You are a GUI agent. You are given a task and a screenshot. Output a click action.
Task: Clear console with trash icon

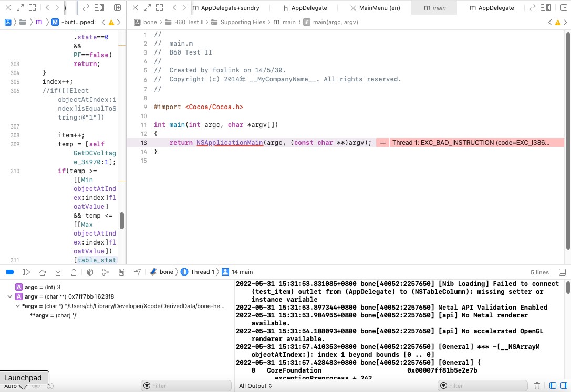click(537, 386)
